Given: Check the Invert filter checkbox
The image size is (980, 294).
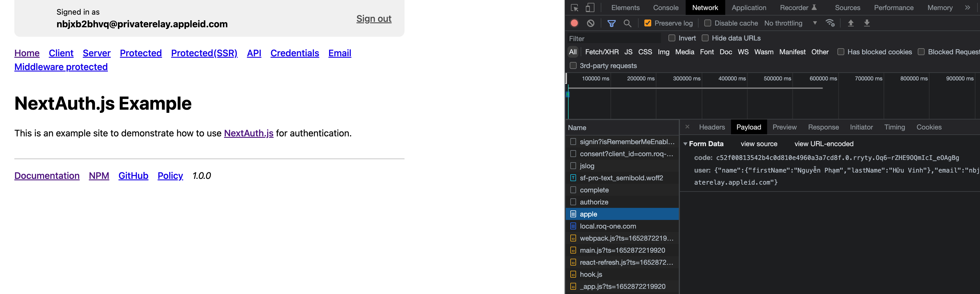Looking at the screenshot, I should point(672,38).
